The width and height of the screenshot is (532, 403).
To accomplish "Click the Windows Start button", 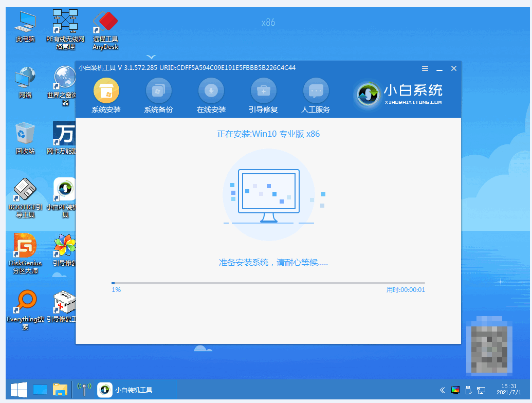I will coord(19,390).
